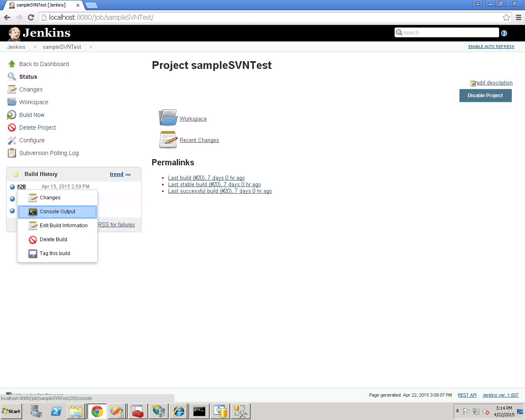The width and height of the screenshot is (525, 420).
Task: Click the Subversion Polling Log clipboard icon
Action: [12, 153]
